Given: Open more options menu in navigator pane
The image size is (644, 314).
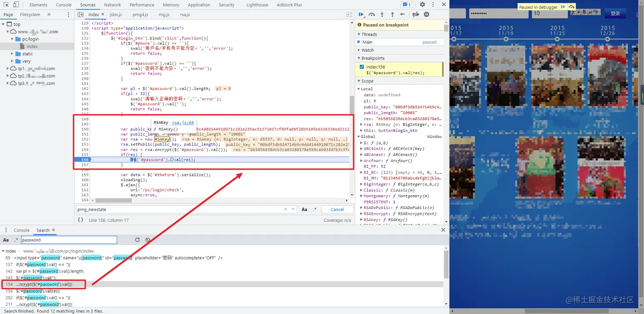Looking at the screenshot, I should (68, 14).
